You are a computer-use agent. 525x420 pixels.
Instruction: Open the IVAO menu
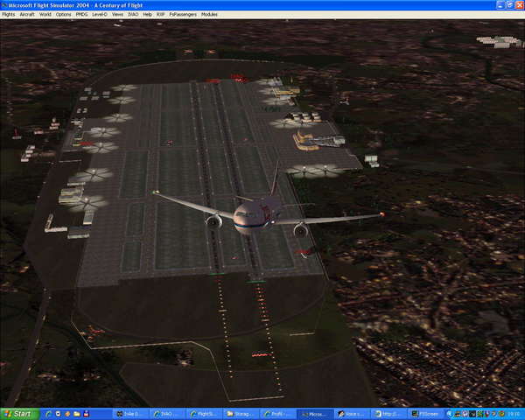pyautogui.click(x=133, y=14)
